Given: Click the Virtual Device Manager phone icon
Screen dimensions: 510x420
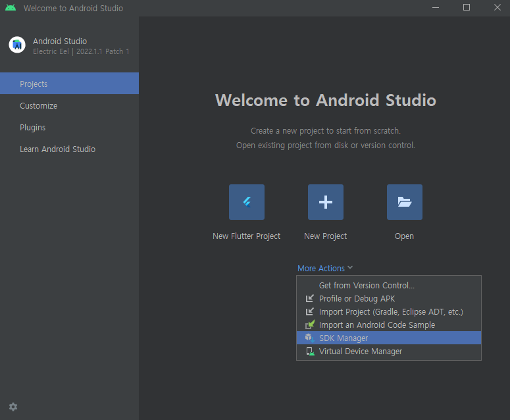Looking at the screenshot, I should (310, 351).
